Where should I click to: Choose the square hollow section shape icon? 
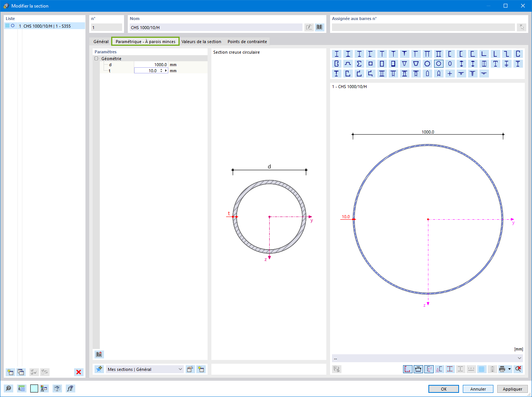[371, 64]
